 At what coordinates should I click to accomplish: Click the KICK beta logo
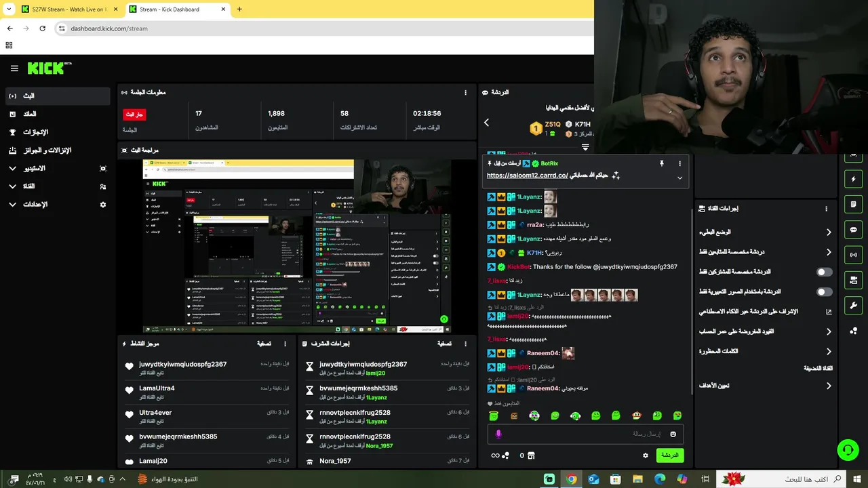coord(50,68)
